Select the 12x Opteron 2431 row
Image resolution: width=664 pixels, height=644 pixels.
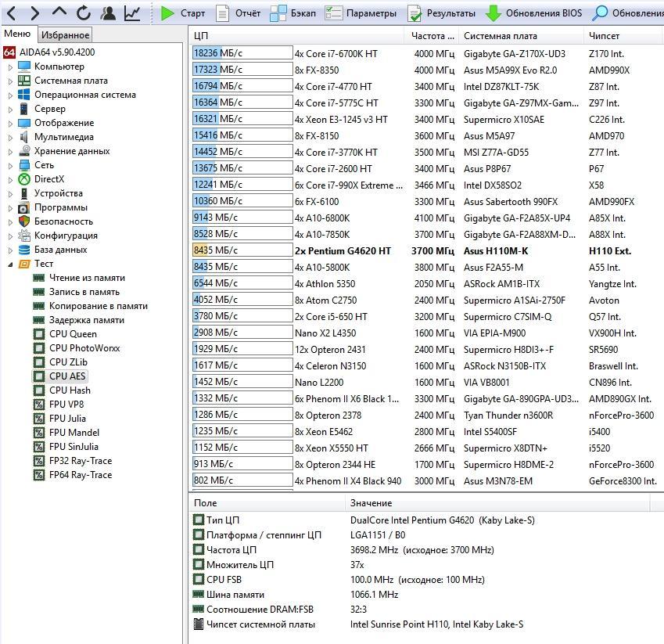click(x=426, y=350)
